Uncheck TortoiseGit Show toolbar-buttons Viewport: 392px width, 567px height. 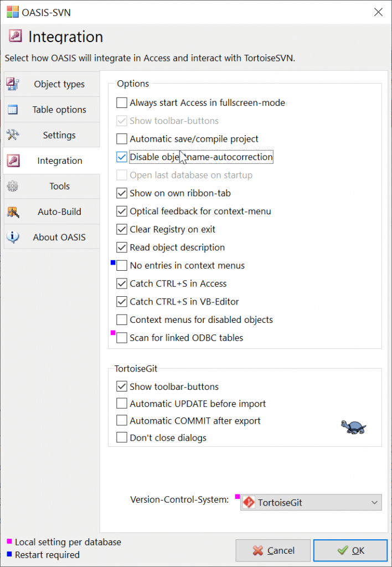tap(121, 386)
